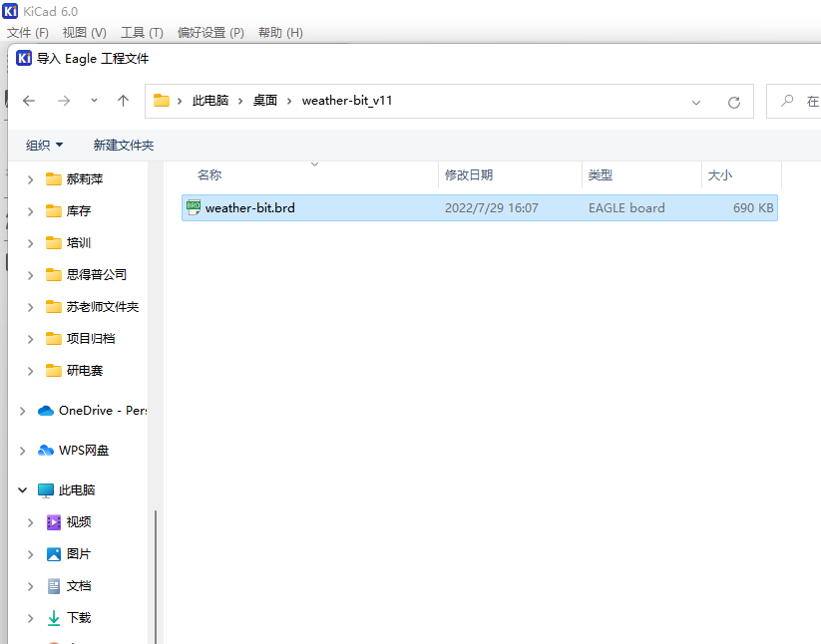The width and height of the screenshot is (821, 644).
Task: Expand the 项目归档 folder node
Action: [30, 340]
